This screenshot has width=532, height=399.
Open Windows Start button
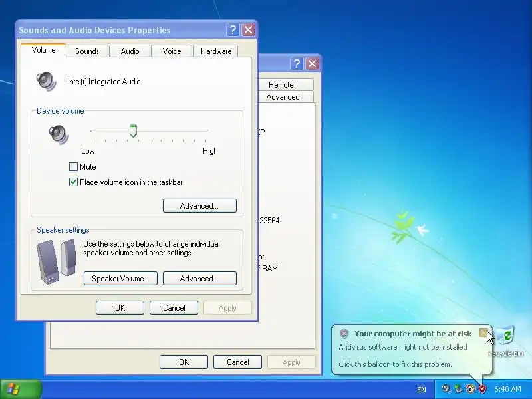[x=21, y=389]
